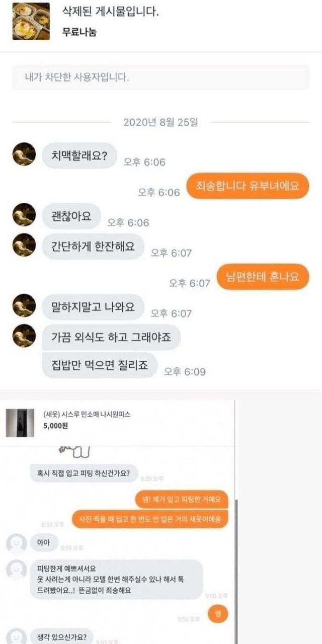Select the orange 남편한테 혼나요 bubble
Image resolution: width=322 pixels, height=644 pixels.
point(262,277)
